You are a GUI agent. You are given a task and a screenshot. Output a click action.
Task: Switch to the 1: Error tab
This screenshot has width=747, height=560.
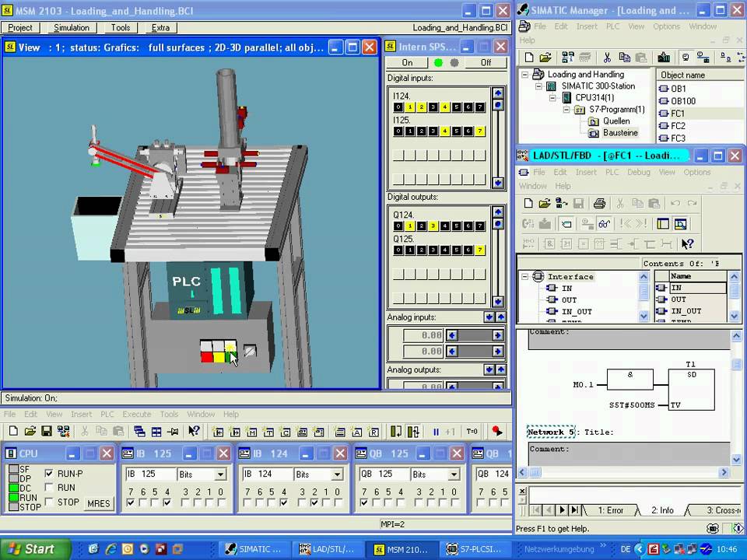pos(611,510)
